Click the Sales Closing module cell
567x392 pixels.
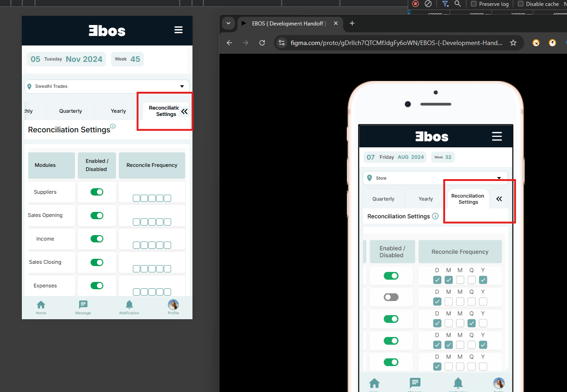click(x=51, y=262)
